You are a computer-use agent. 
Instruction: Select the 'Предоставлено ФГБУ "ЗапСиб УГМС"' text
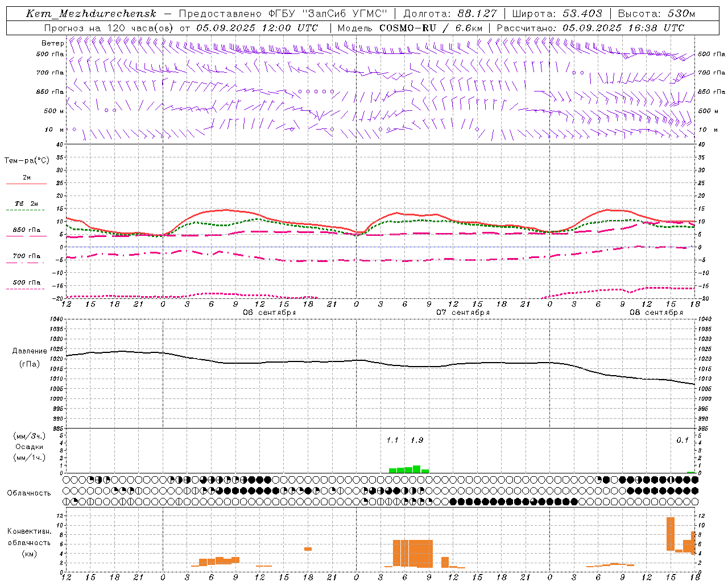[283, 14]
